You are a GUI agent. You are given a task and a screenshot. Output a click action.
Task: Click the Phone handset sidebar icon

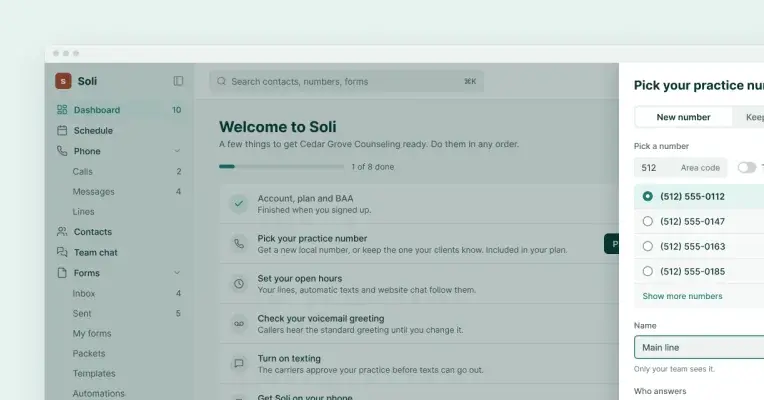pyautogui.click(x=62, y=151)
